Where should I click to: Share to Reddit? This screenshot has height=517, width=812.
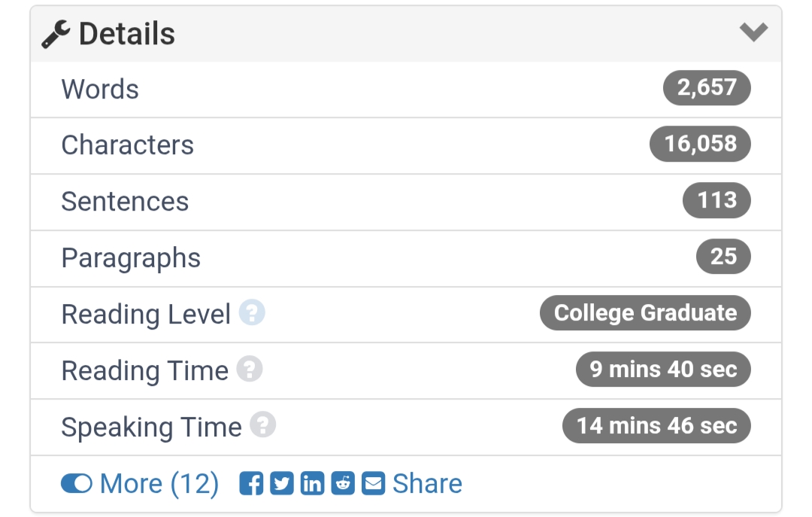tap(343, 483)
